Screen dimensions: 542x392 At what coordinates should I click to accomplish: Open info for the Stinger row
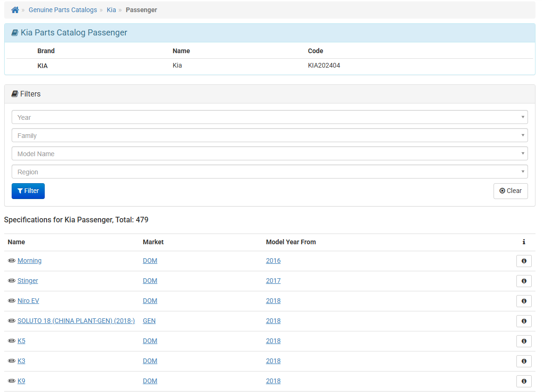point(524,281)
